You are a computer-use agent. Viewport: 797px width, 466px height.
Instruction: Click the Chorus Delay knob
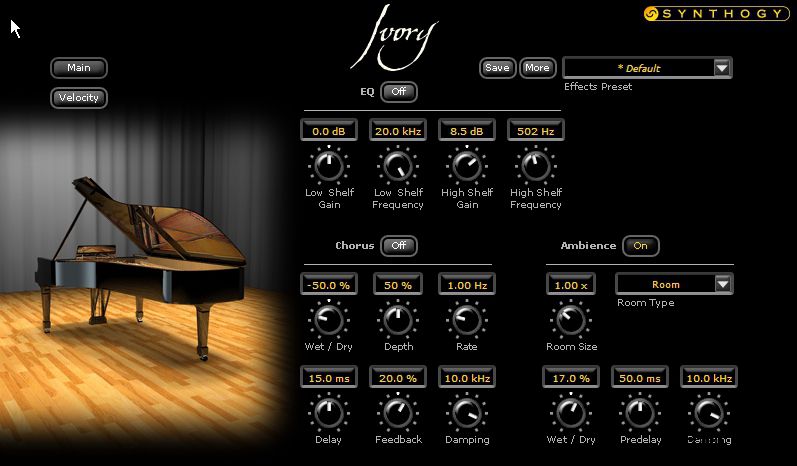[x=329, y=413]
